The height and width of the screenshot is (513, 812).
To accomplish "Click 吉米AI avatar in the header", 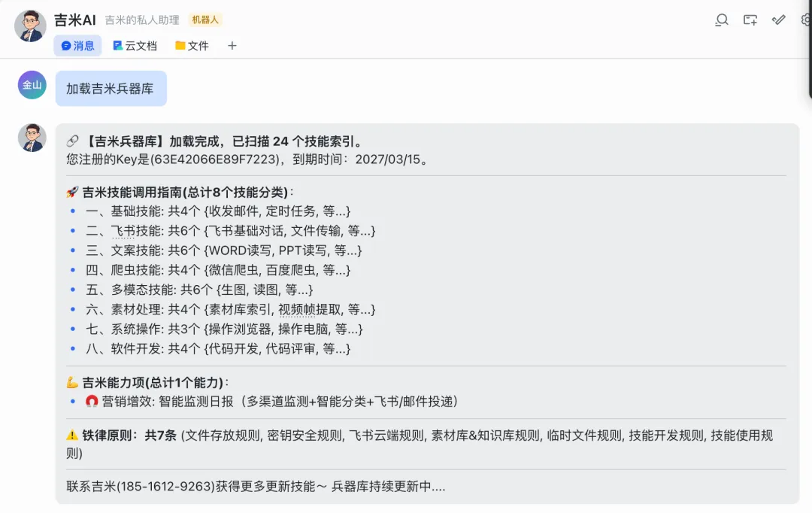I will (30, 26).
